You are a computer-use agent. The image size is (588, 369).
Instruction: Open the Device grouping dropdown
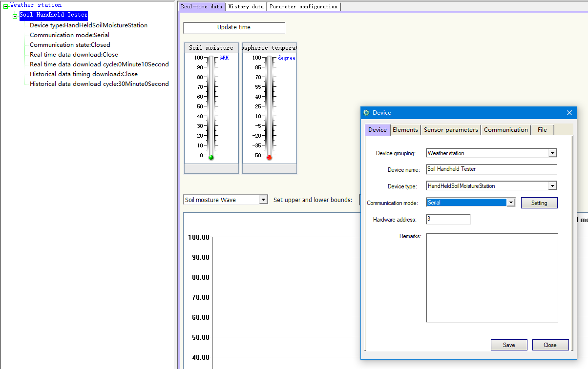(552, 153)
